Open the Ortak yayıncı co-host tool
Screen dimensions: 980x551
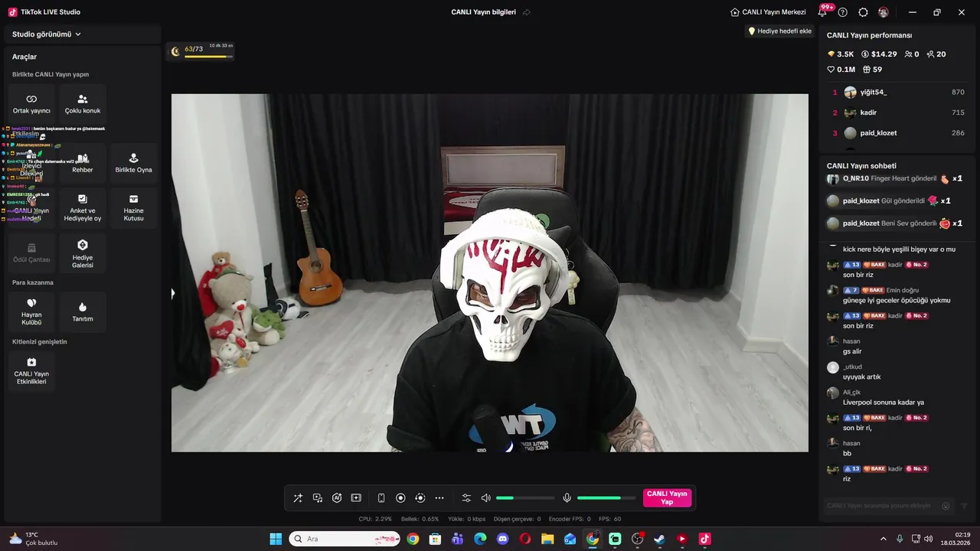[x=31, y=103]
